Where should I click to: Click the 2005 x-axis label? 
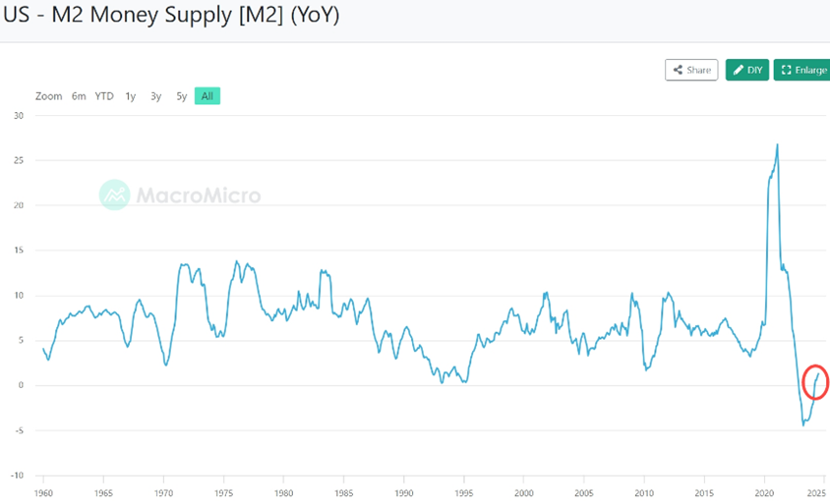pos(584,493)
